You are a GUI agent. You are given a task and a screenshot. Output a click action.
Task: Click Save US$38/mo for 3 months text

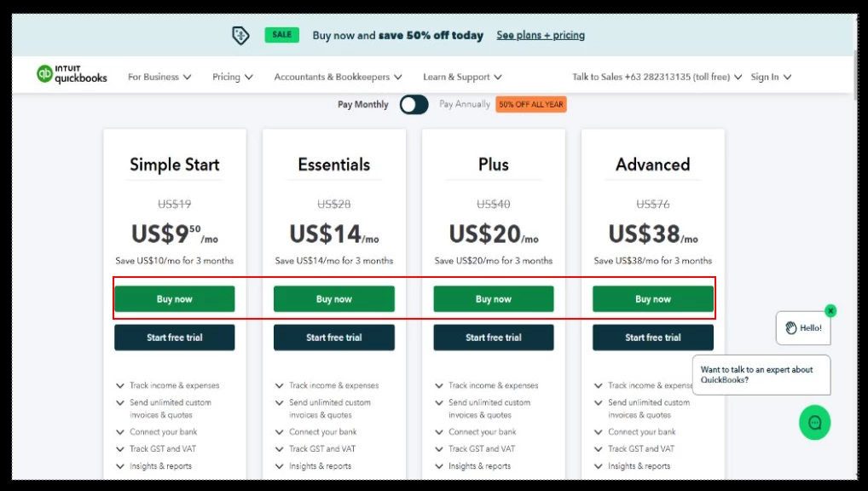point(652,261)
